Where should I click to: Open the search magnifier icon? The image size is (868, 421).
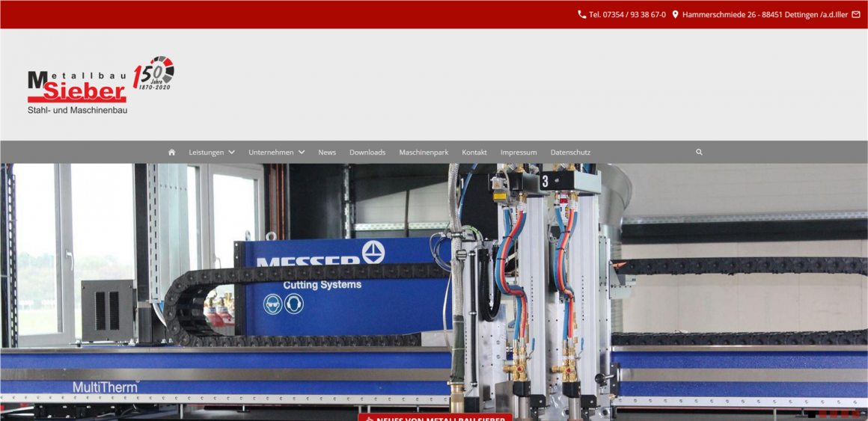(x=699, y=153)
